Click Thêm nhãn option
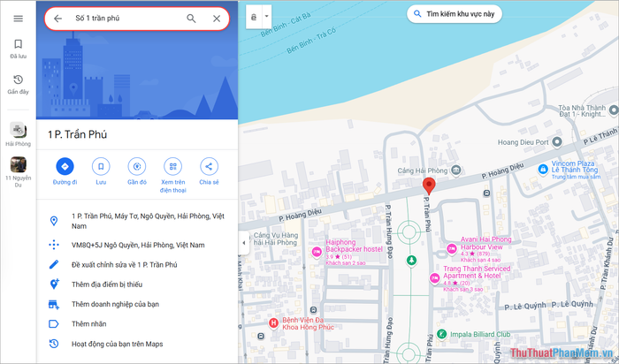The height and width of the screenshot is (364, 619). pos(88,323)
